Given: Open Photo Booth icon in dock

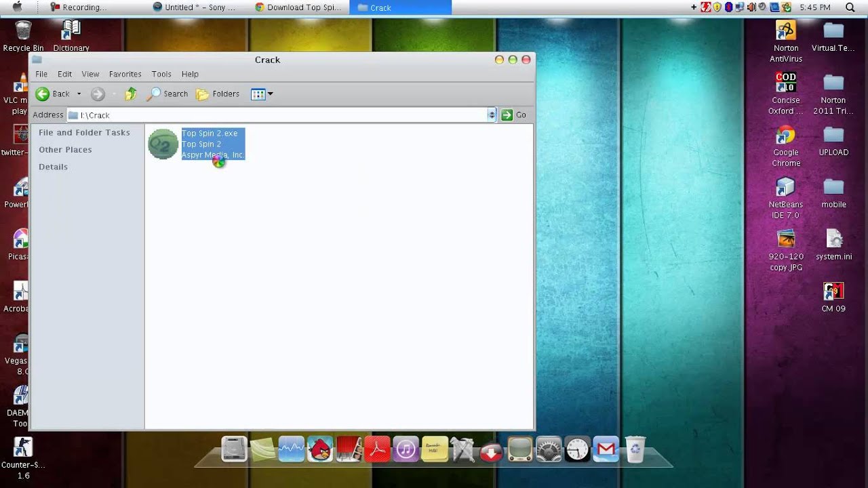Looking at the screenshot, I should point(349,449).
